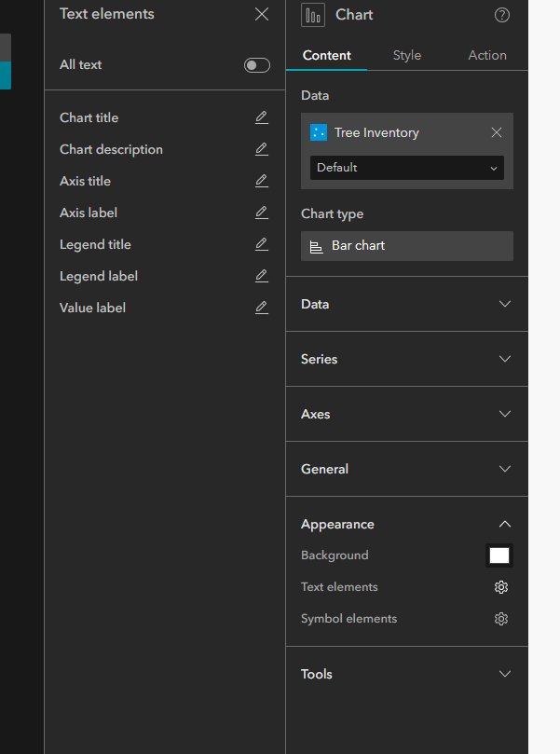Remove the Tree Inventory data source
This screenshot has height=754, width=560.
497,132
